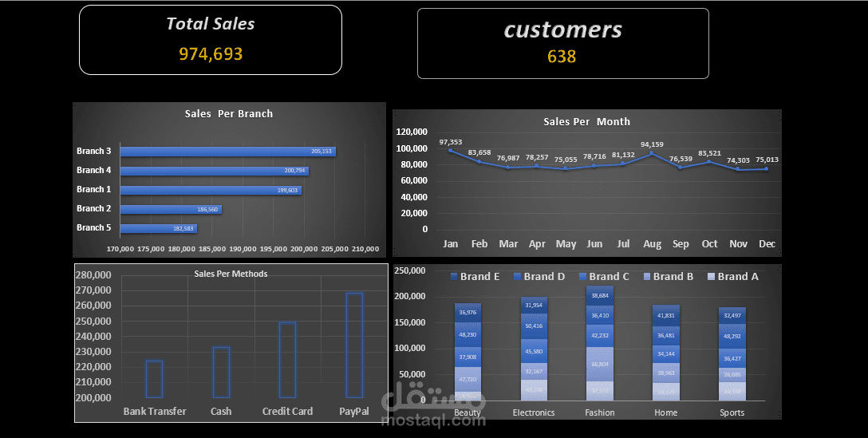Select the Fashion category axis label

coord(599,412)
